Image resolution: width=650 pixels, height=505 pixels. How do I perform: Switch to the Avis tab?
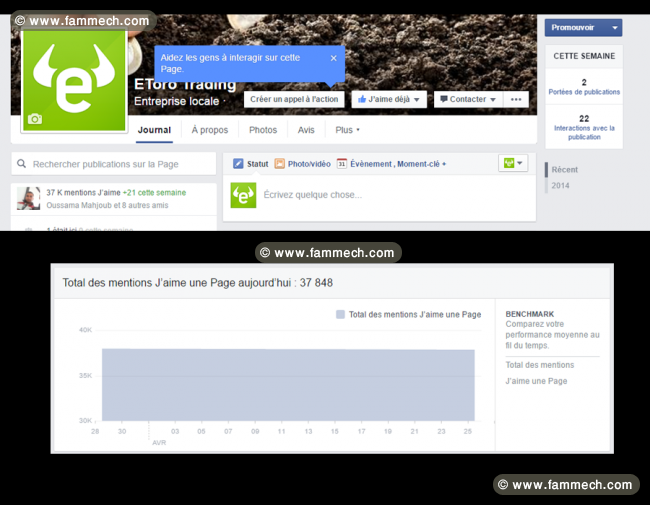point(306,130)
